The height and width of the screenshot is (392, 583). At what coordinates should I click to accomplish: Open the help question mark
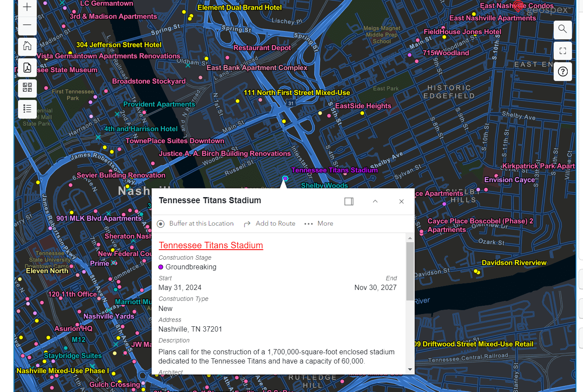pos(563,72)
